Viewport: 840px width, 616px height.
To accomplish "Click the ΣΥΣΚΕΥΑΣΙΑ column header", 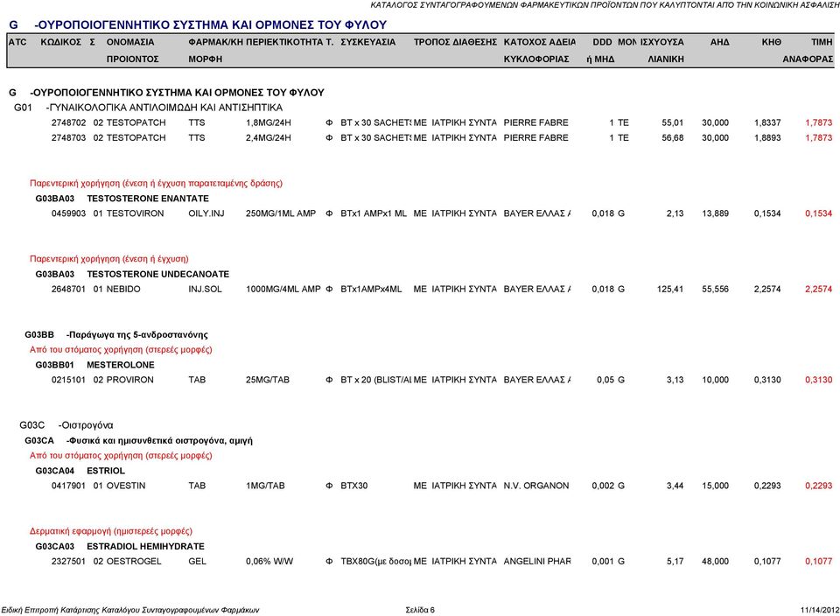I will [368, 42].
